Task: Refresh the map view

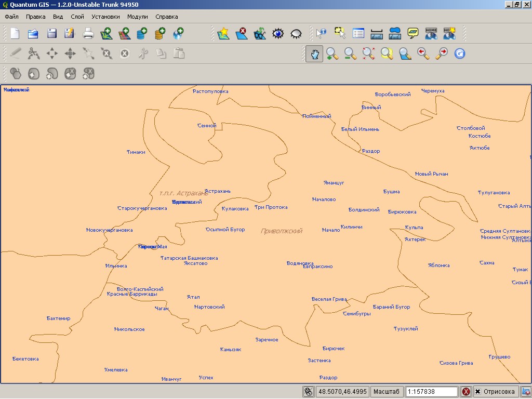Action: 459,54
